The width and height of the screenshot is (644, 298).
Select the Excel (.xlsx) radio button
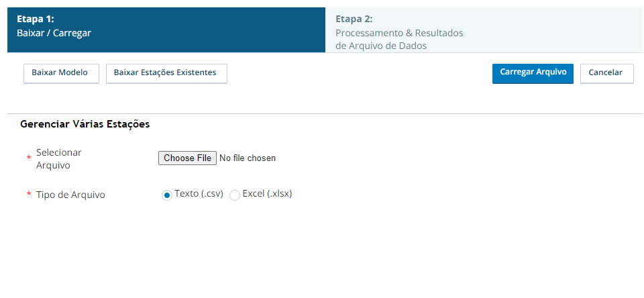pyautogui.click(x=235, y=196)
